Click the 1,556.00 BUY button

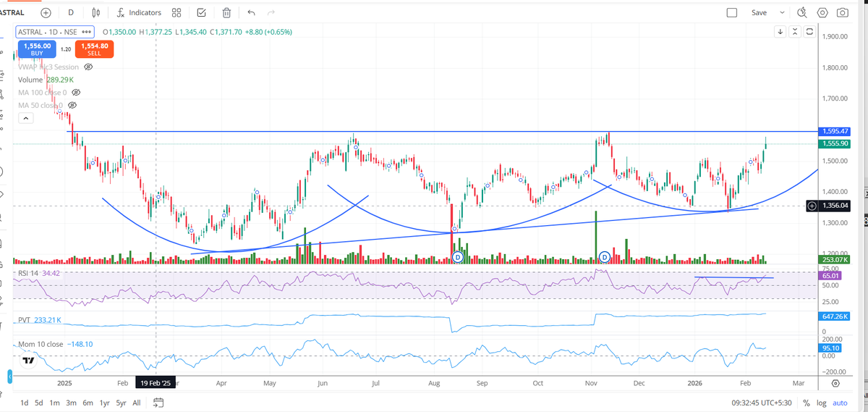click(x=37, y=49)
